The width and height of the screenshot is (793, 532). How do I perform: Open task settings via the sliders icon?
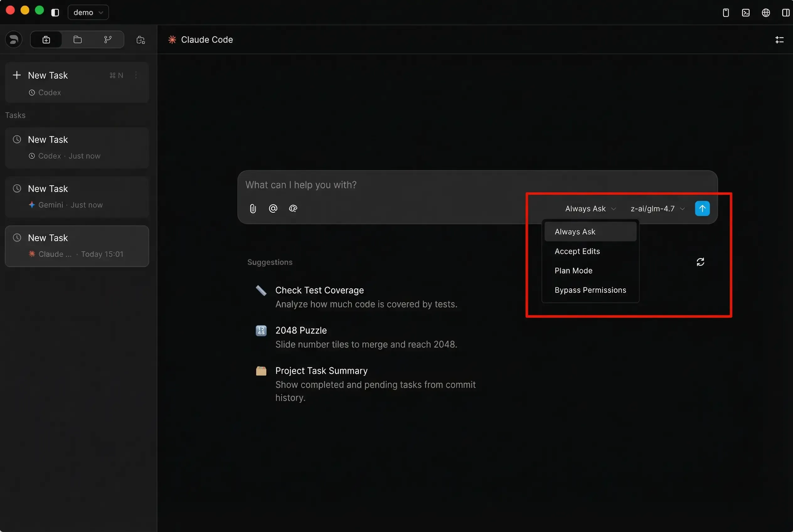coord(780,39)
